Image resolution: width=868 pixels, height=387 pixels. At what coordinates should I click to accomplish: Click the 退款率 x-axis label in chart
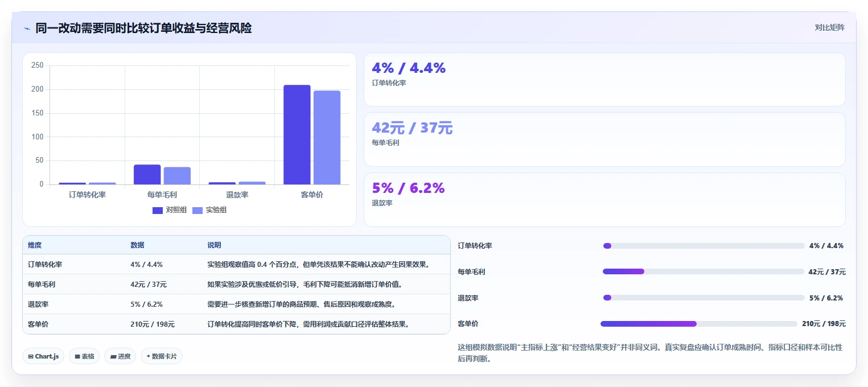click(237, 195)
